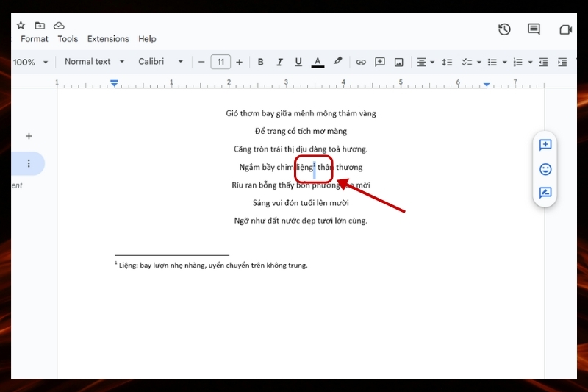Click the Move to folder icon

pos(40,26)
